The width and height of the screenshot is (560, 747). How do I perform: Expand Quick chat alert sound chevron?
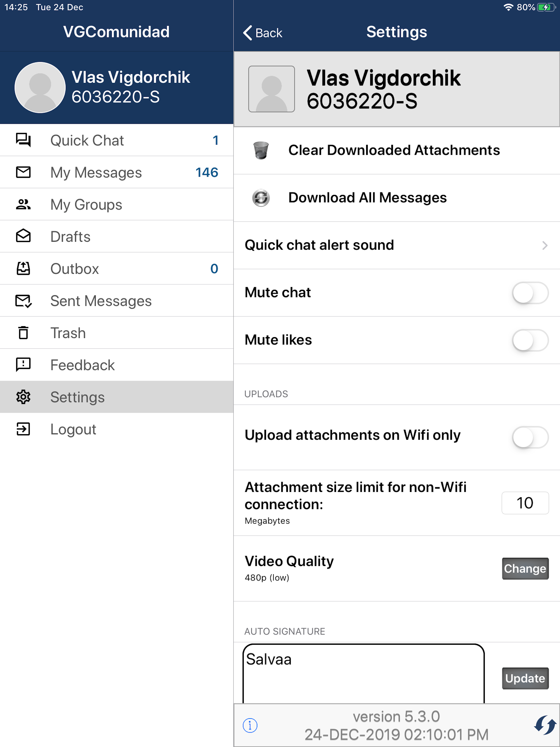(544, 245)
